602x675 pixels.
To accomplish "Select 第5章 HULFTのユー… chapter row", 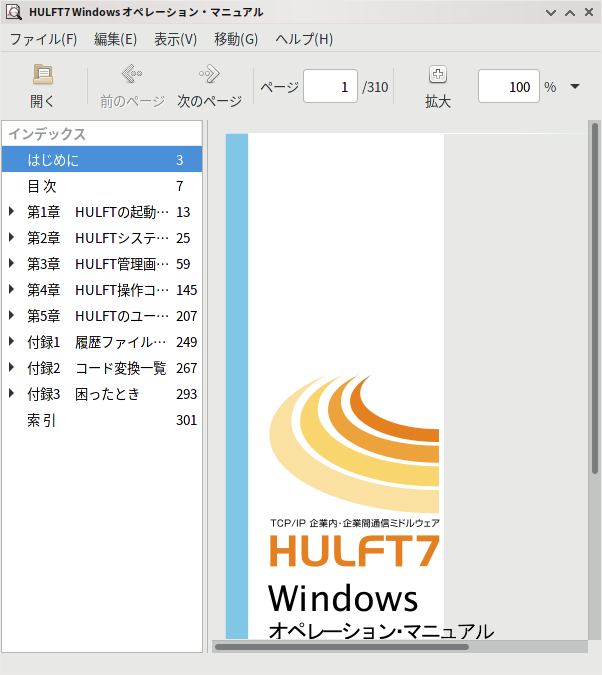I will [x=102, y=316].
